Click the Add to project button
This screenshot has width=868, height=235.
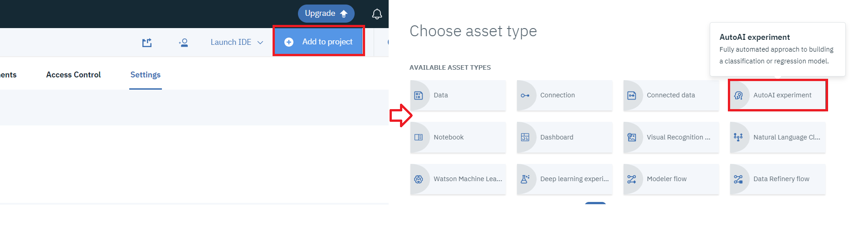tap(319, 42)
